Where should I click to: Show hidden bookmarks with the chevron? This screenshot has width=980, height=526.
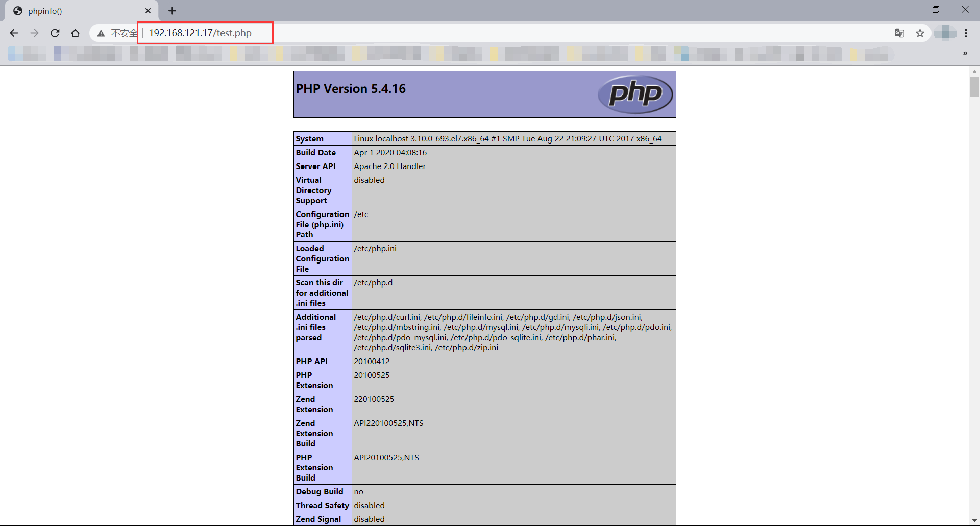coord(965,53)
